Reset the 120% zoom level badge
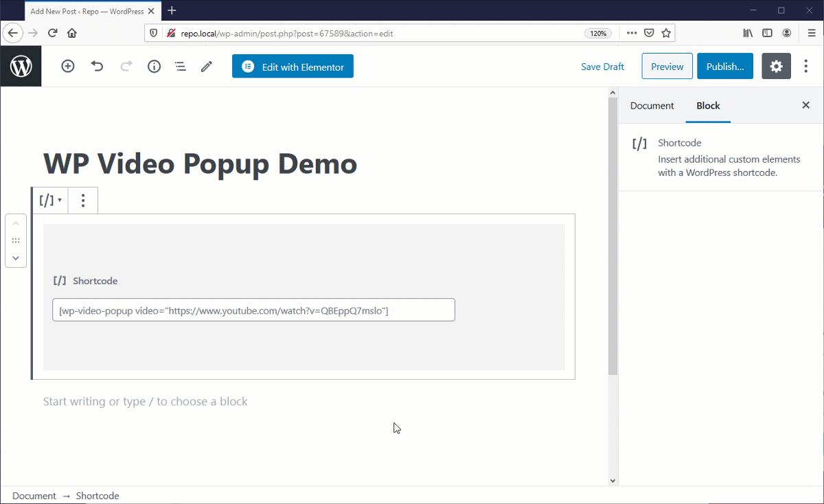824x504 pixels. pyautogui.click(x=598, y=33)
